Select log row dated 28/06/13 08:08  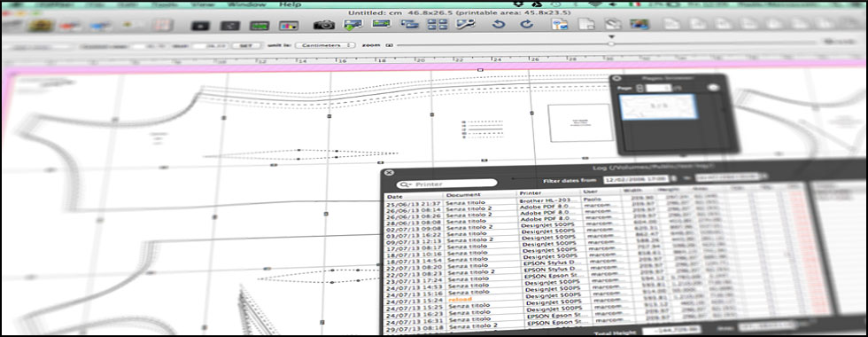pyautogui.click(x=415, y=223)
